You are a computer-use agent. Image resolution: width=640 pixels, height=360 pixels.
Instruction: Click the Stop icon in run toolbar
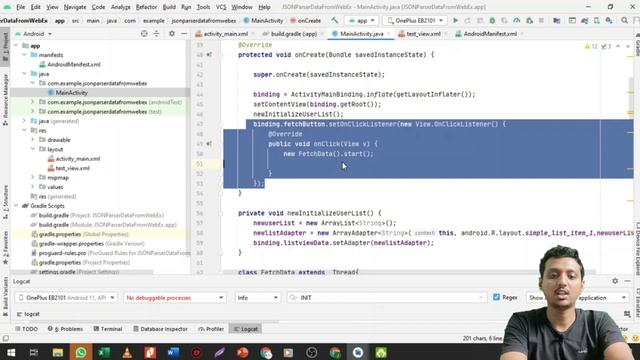tap(541, 20)
